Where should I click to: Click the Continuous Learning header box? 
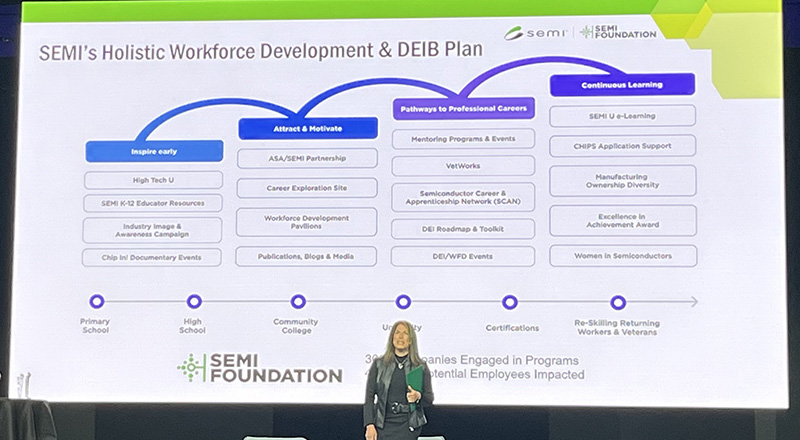click(622, 85)
